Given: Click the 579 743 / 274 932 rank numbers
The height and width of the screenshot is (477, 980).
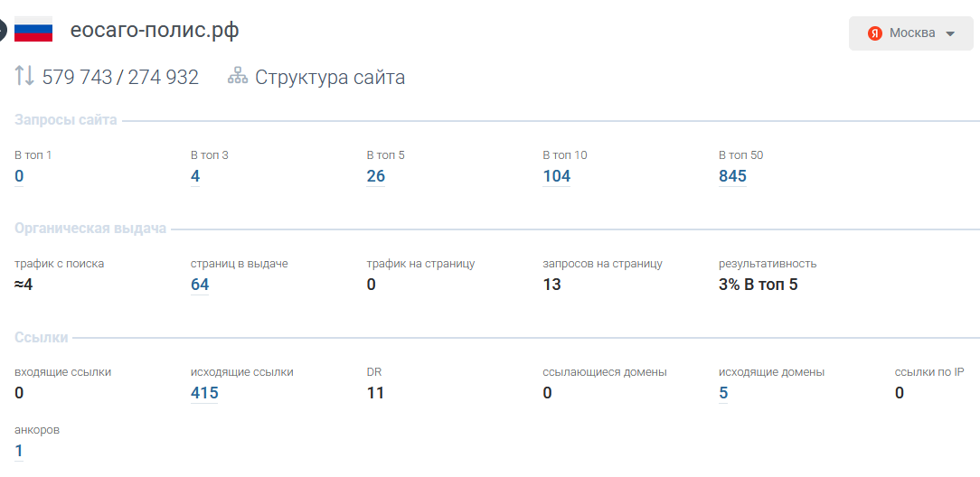Looking at the screenshot, I should (x=120, y=78).
